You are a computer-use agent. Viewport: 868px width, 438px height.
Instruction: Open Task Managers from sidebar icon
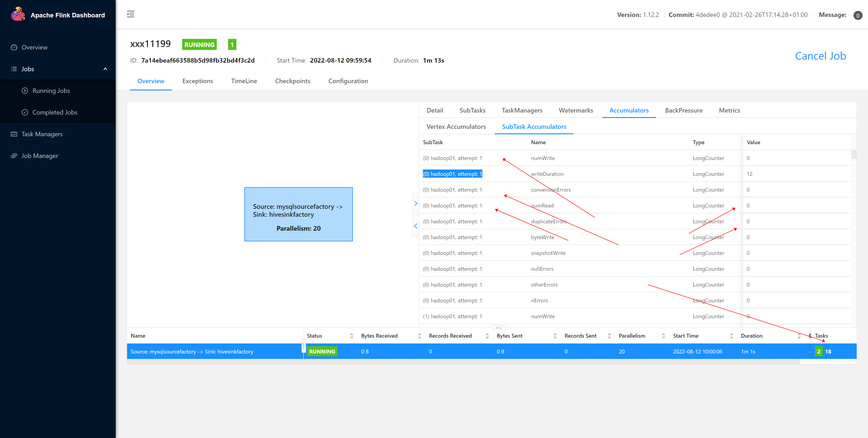tap(14, 134)
